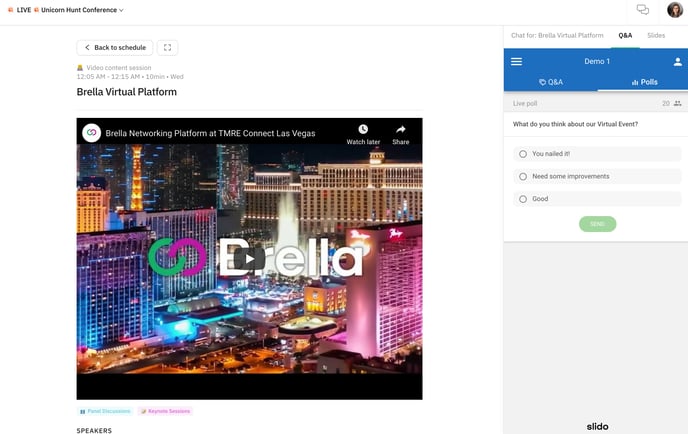The height and width of the screenshot is (434, 688).
Task: Open the user profile avatar
Action: (x=675, y=10)
